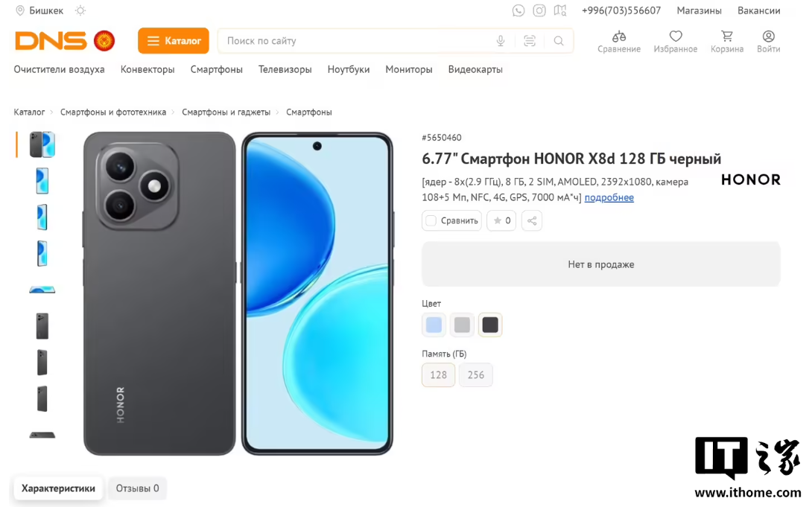Switch to the Отзывы 0 tab
The image size is (812, 507).
[x=137, y=488]
